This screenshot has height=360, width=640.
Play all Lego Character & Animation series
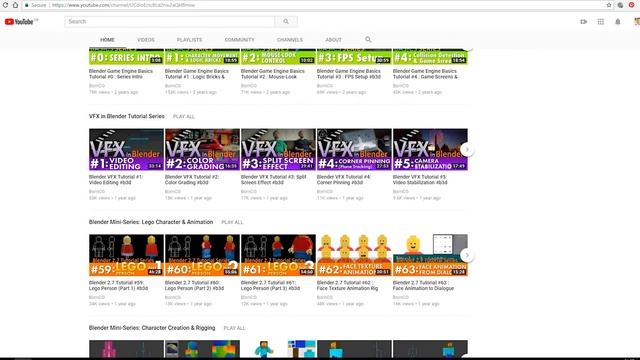tap(232, 222)
